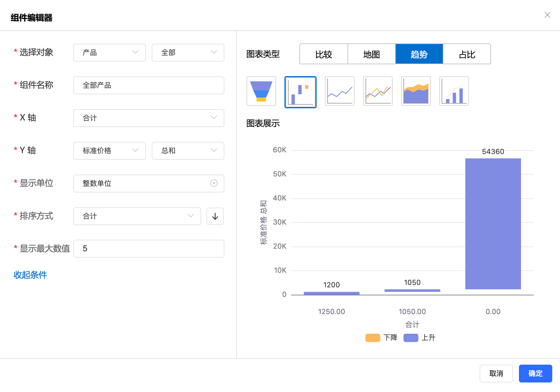Pick the bar and line combo chart icon
Image resolution: width=560 pixels, height=392 pixels.
454,91
